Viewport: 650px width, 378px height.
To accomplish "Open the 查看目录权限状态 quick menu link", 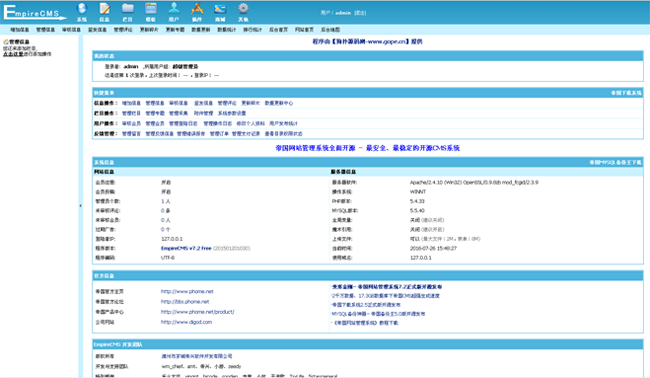I will coord(283,134).
